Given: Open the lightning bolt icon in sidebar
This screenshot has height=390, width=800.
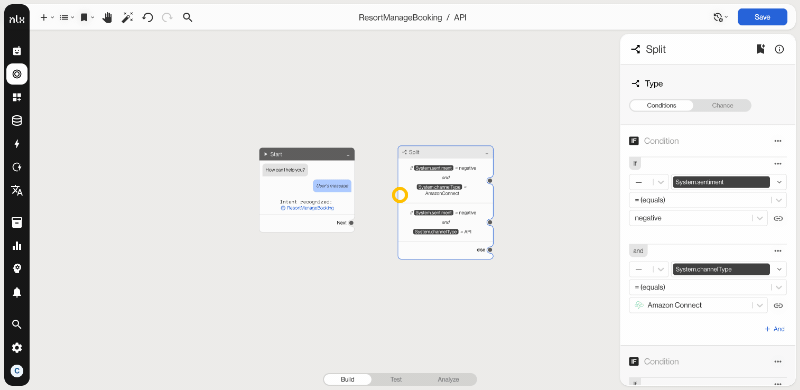Looking at the screenshot, I should pyautogui.click(x=17, y=144).
